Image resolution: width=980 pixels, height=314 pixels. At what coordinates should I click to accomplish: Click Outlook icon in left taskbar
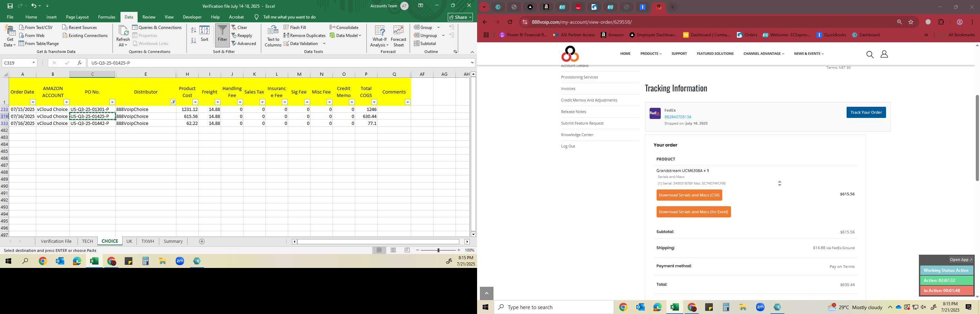(x=60, y=261)
